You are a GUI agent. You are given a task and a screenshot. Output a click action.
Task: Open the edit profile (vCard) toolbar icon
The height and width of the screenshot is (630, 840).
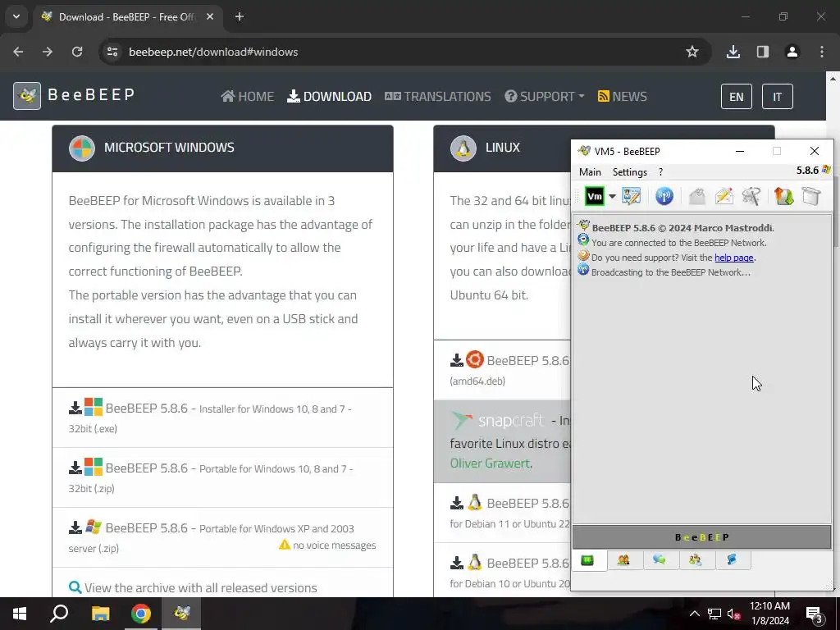(x=632, y=197)
